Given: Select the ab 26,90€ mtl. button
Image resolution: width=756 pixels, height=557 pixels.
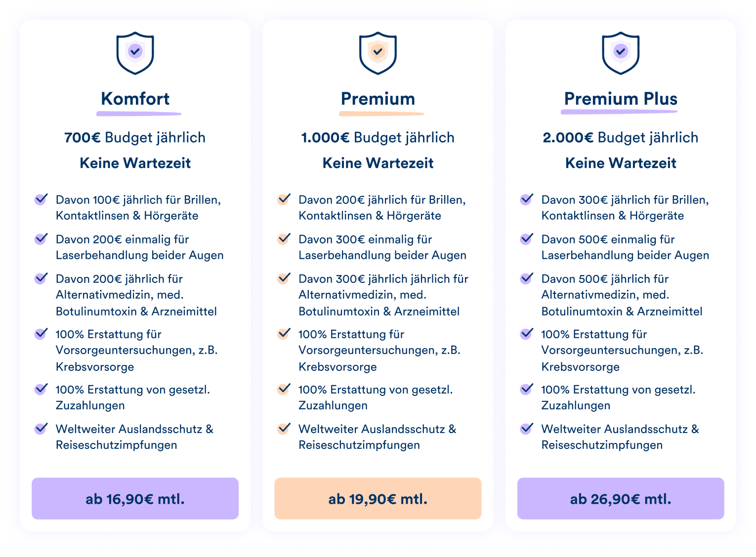Looking at the screenshot, I should coord(621,499).
